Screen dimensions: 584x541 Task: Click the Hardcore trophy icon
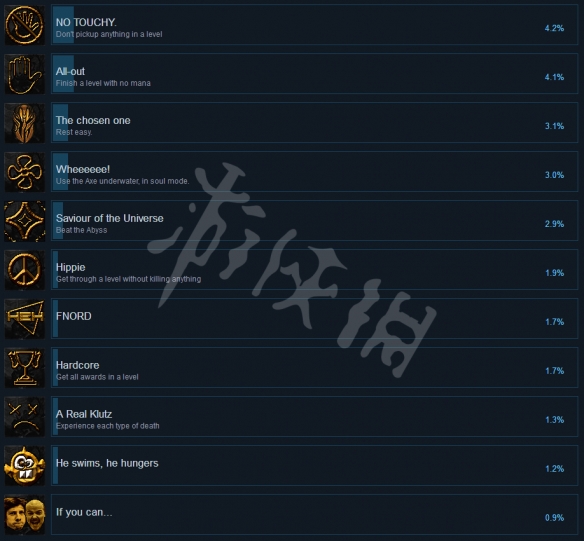25,368
